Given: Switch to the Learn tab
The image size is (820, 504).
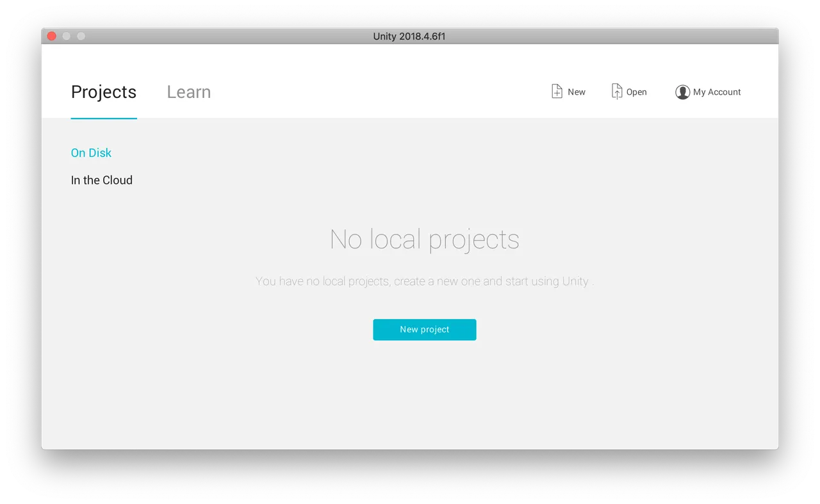Looking at the screenshot, I should (188, 92).
